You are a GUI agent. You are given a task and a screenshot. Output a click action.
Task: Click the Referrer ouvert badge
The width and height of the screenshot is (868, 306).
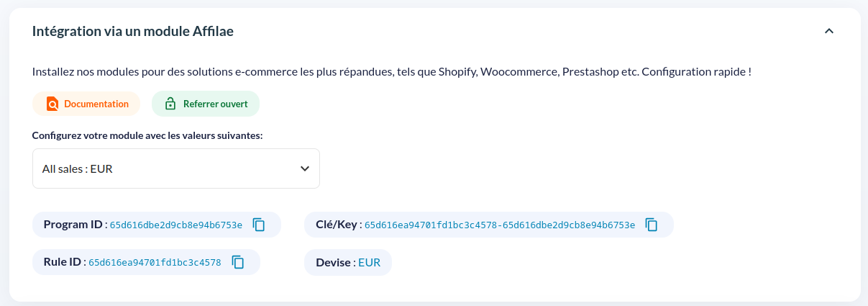(x=206, y=104)
